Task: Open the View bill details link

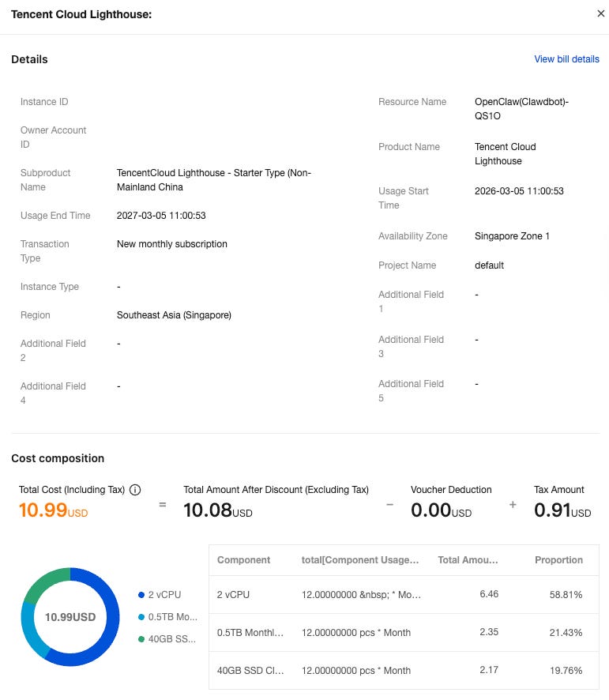Action: coord(566,59)
